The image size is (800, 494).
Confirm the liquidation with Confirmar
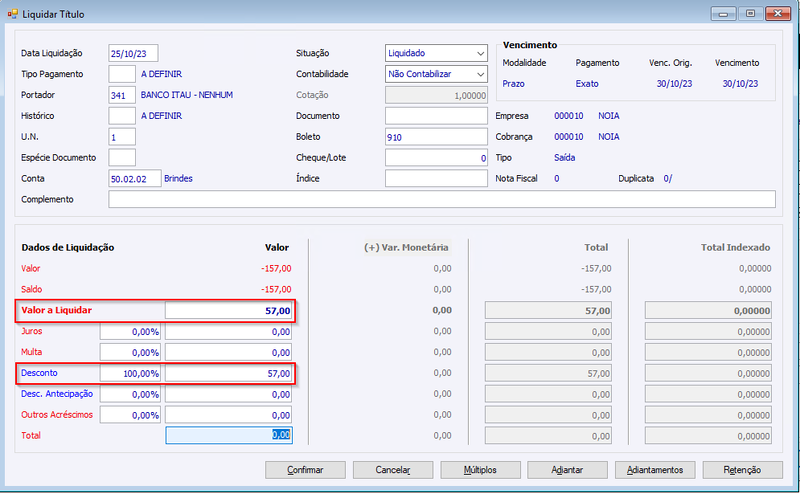pos(305,470)
